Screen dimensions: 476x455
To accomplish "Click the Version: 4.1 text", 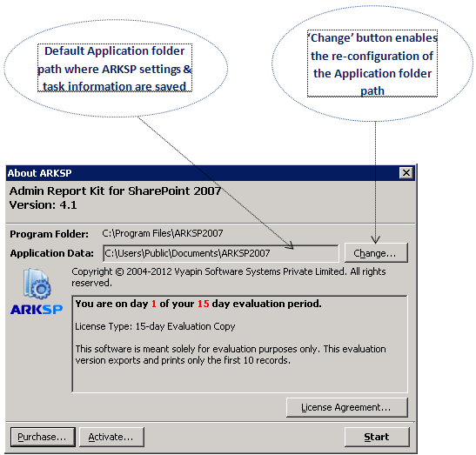I will 43,205.
